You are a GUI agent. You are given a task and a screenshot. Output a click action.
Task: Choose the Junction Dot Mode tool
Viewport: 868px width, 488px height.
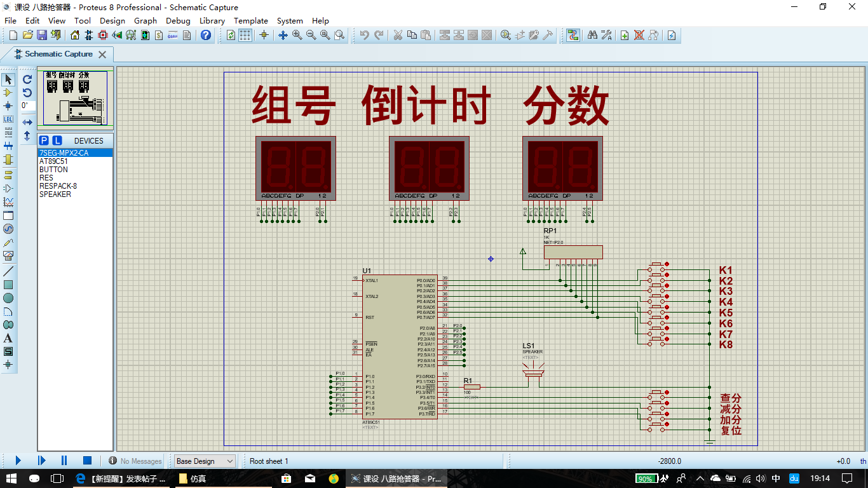pyautogui.click(x=8, y=106)
